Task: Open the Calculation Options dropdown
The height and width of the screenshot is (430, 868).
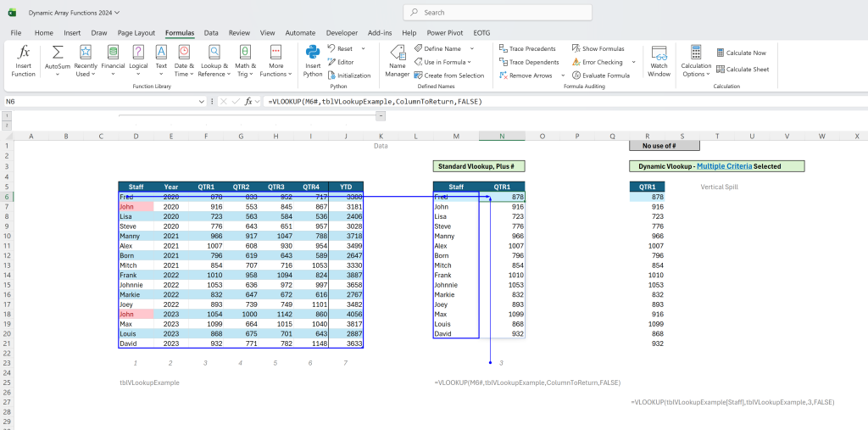Action: [x=697, y=62]
